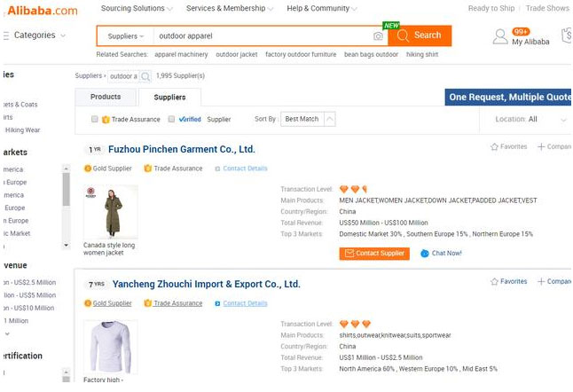Viewport: 573px width, 392px height.
Task: Open My Alibaba account icon
Action: pyautogui.click(x=500, y=36)
